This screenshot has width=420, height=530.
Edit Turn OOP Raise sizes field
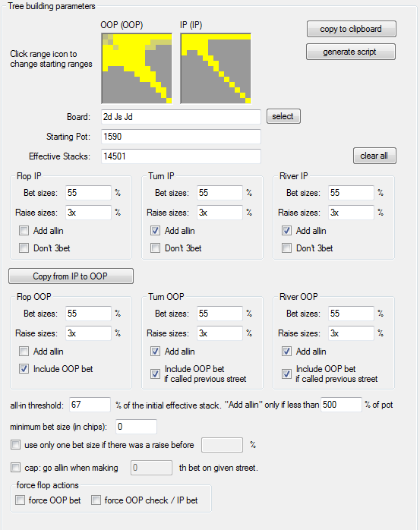click(219, 333)
